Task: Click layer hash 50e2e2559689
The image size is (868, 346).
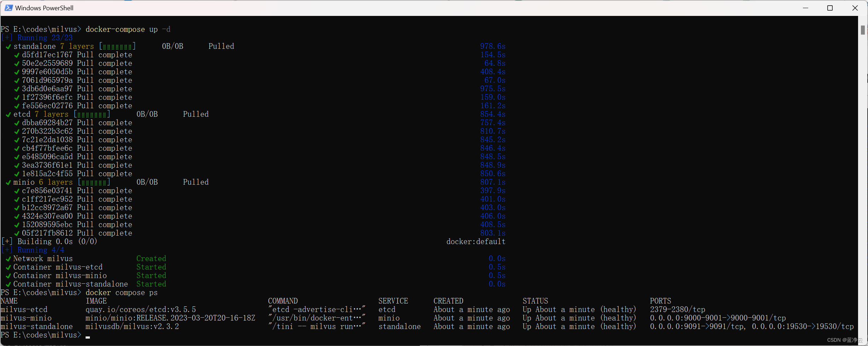Action: [x=47, y=63]
